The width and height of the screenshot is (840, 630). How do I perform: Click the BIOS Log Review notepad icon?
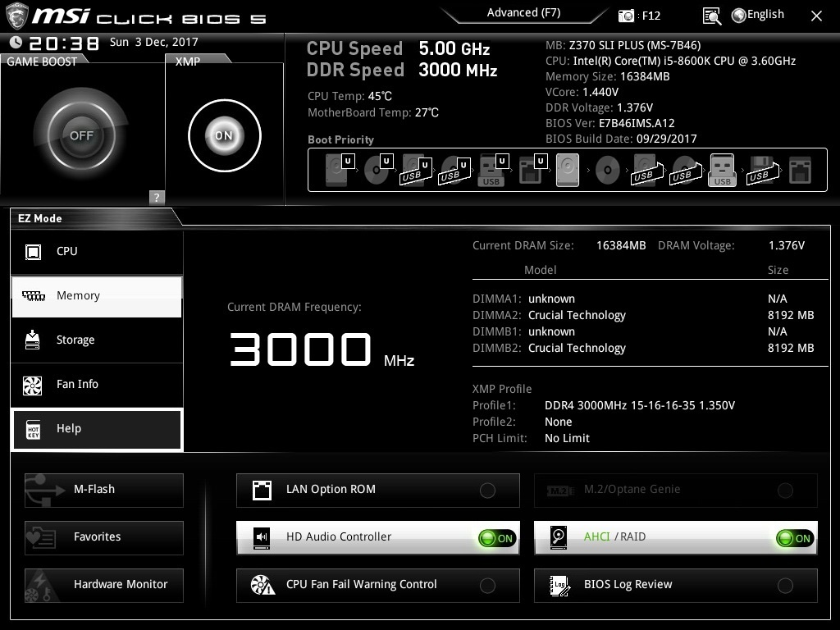tap(559, 586)
